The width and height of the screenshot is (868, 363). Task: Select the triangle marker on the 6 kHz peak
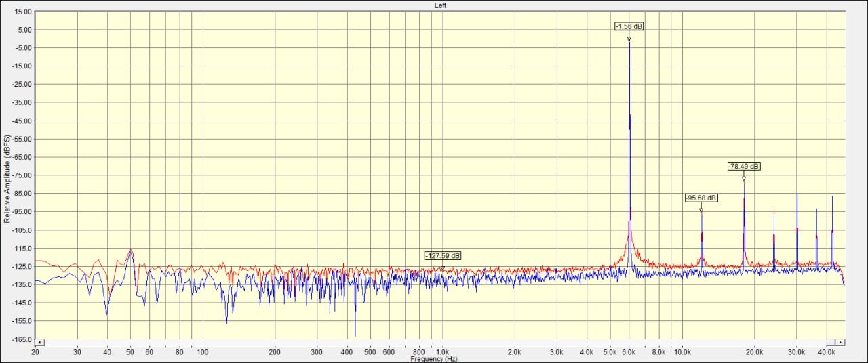[x=629, y=39]
